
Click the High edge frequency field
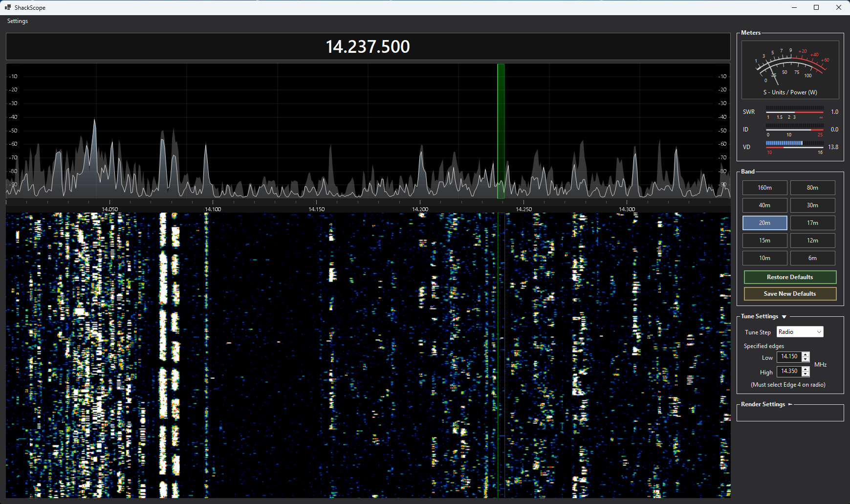point(789,372)
